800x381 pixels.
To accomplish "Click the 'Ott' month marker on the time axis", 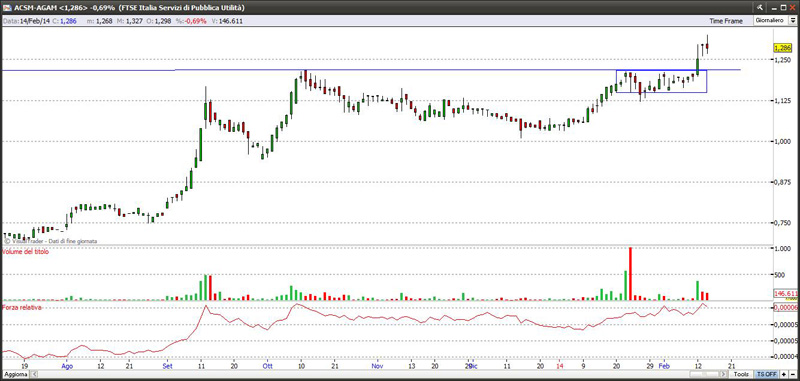I will pyautogui.click(x=268, y=366).
